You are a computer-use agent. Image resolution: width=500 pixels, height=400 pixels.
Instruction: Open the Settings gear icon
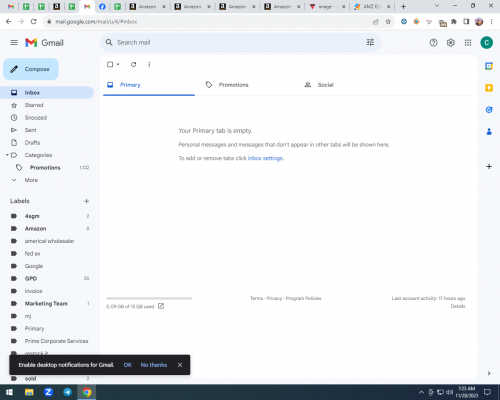point(451,43)
